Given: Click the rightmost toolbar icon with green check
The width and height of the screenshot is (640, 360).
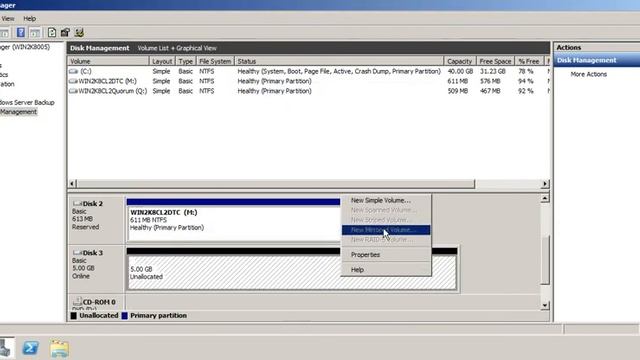Looking at the screenshot, I should [79, 33].
